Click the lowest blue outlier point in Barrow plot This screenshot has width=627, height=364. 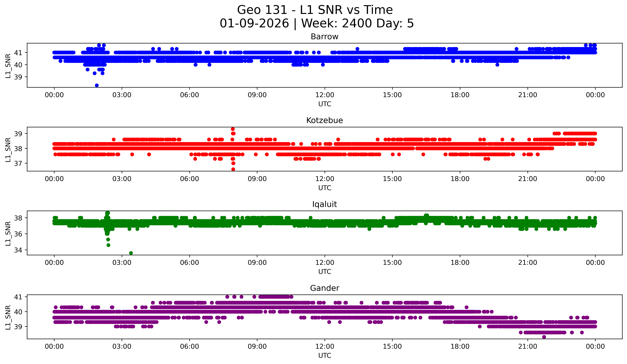pyautogui.click(x=97, y=85)
